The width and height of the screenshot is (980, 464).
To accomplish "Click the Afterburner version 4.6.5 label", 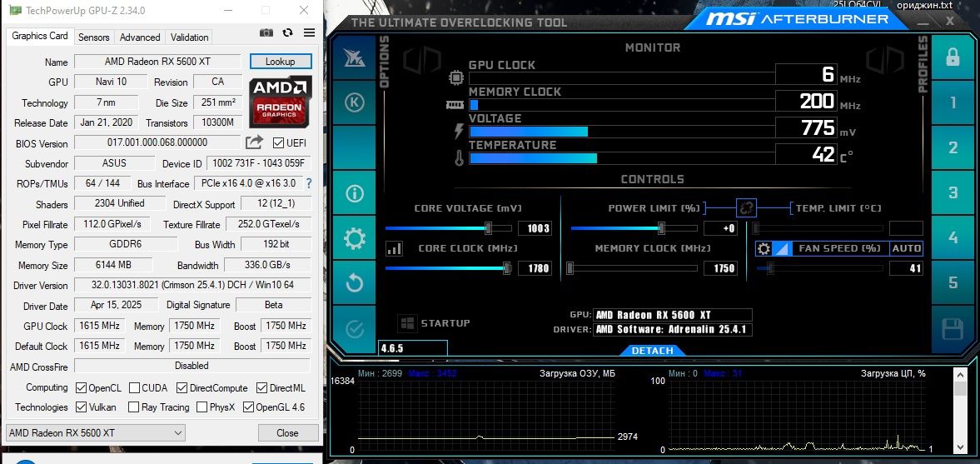I will click(x=412, y=348).
